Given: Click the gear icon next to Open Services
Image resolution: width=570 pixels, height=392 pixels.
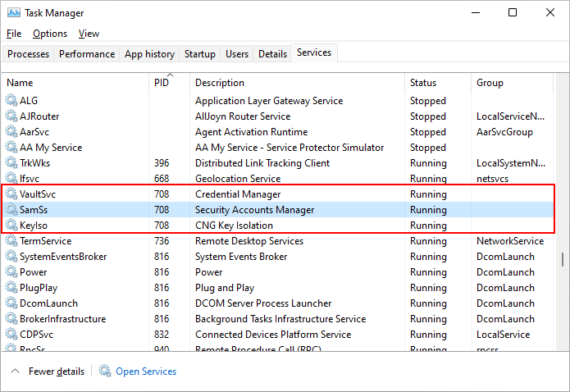Looking at the screenshot, I should pyautogui.click(x=105, y=371).
